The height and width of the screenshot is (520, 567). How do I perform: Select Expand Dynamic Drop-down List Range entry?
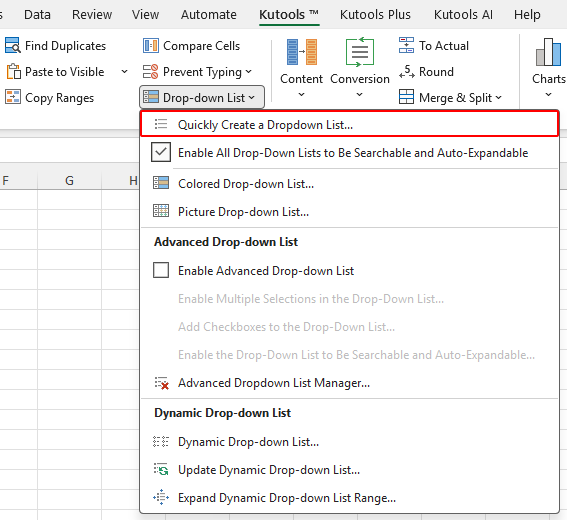349,498
